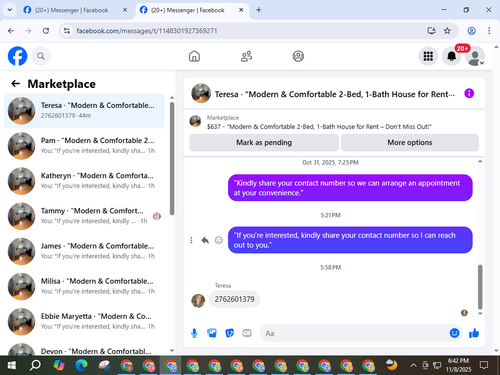
Task: Open Tammy's conversation in the list
Action: [84, 216]
